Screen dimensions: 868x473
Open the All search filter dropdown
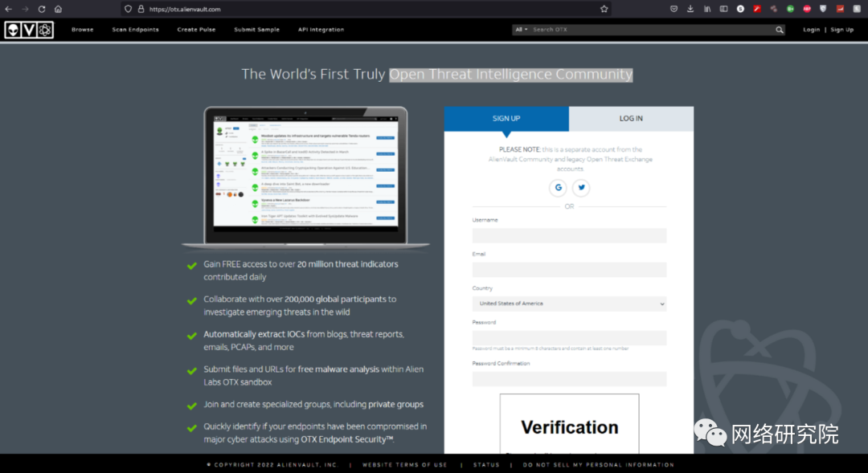pos(522,30)
